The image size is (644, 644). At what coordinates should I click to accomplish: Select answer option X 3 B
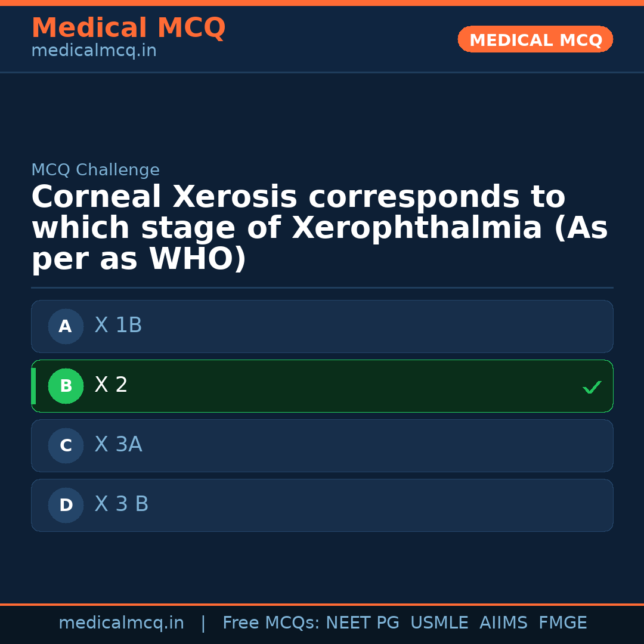[322, 505]
